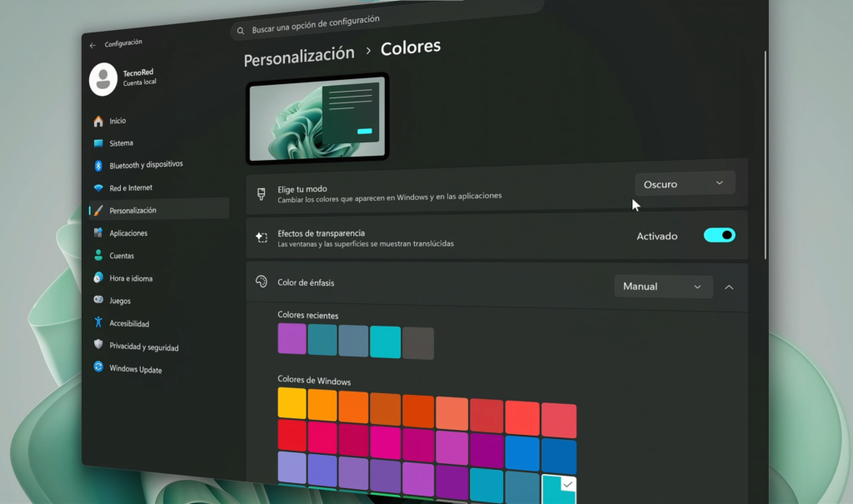Click the Colores recientes heading
The width and height of the screenshot is (853, 504).
(x=308, y=315)
